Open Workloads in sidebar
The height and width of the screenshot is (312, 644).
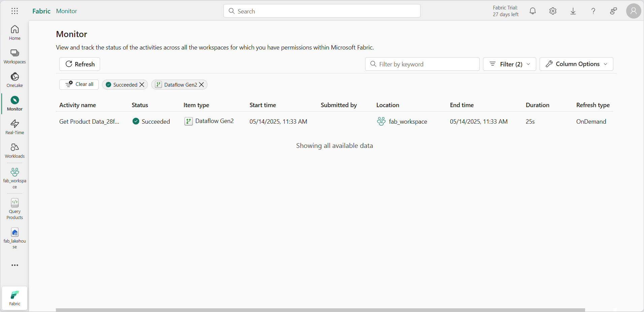(14, 151)
